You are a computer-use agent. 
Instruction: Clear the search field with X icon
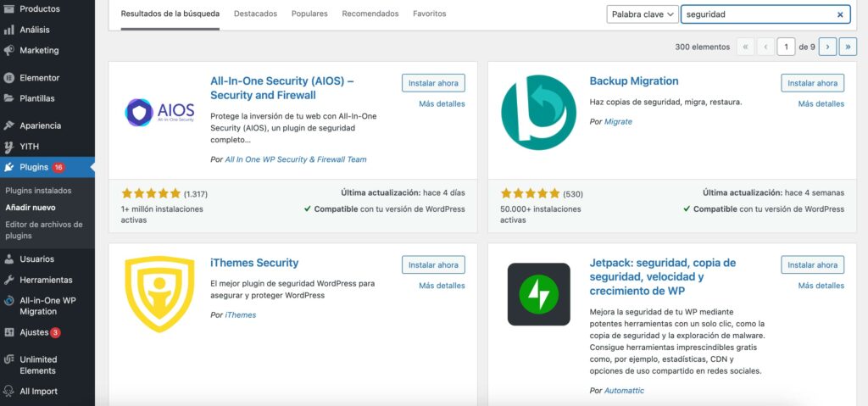point(840,15)
